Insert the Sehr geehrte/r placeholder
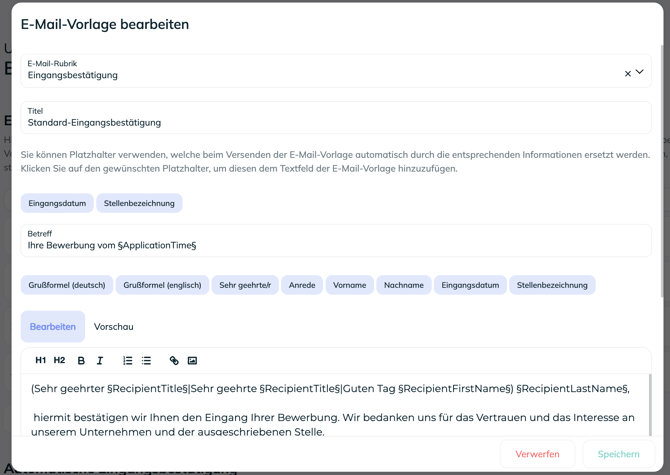The height and width of the screenshot is (475, 670). pos(245,285)
